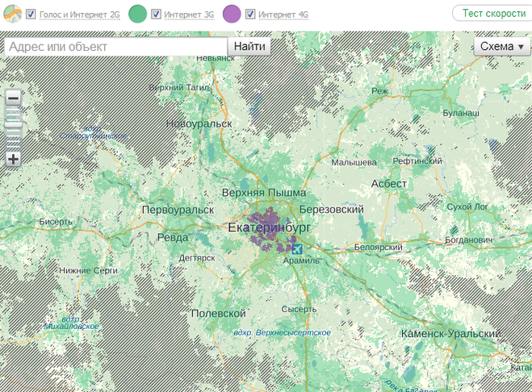
Task: Click the Yekaterinburg airport plane icon
Action: [297, 248]
